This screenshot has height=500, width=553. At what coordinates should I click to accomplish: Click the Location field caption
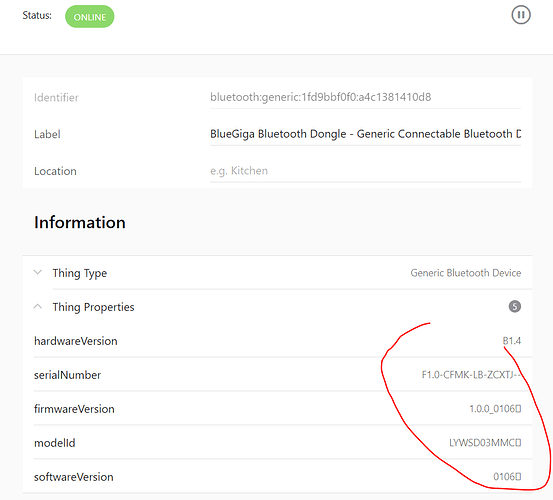55,171
